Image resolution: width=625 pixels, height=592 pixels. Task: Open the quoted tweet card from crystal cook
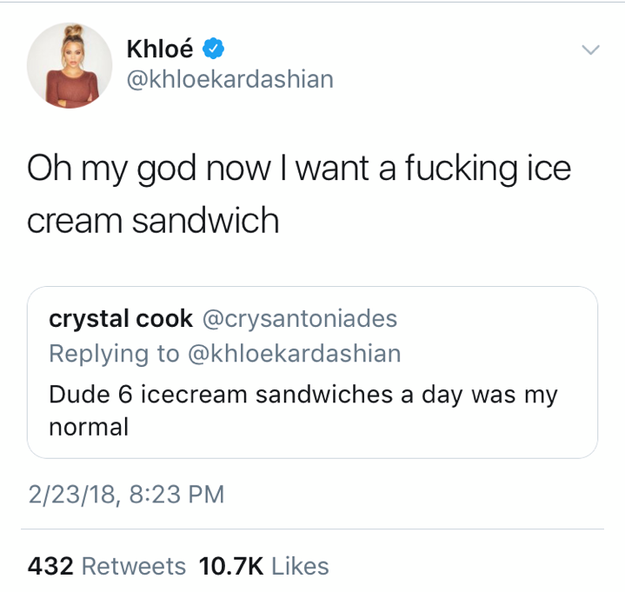coord(312,372)
